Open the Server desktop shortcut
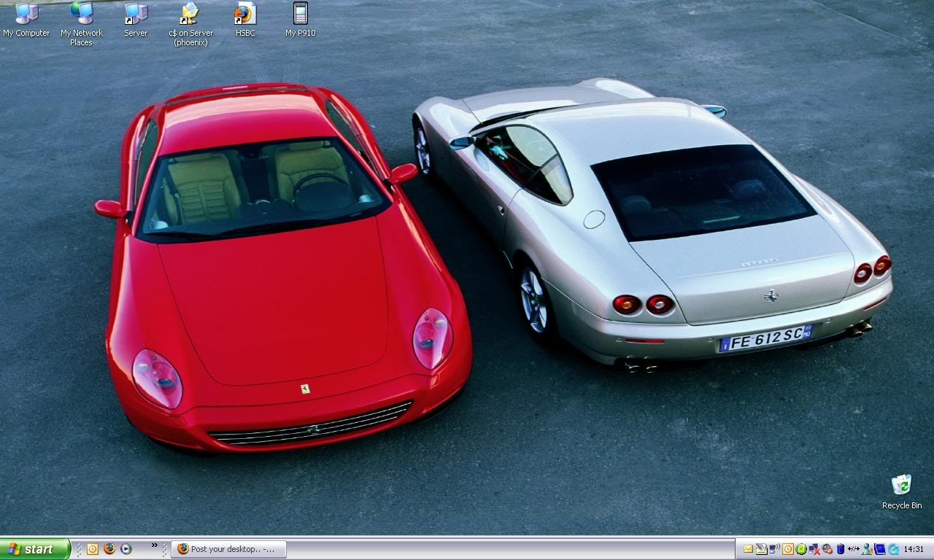 136,15
